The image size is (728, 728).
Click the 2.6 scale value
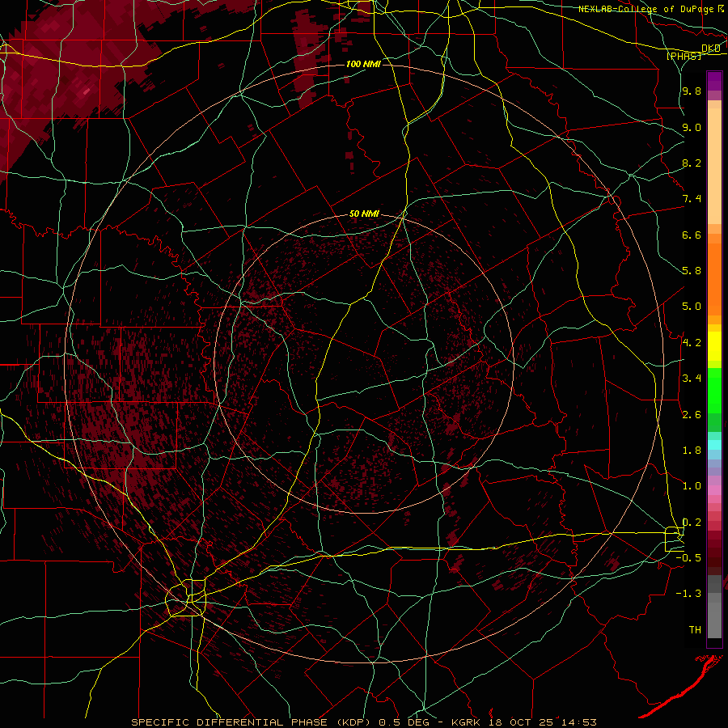(x=692, y=415)
